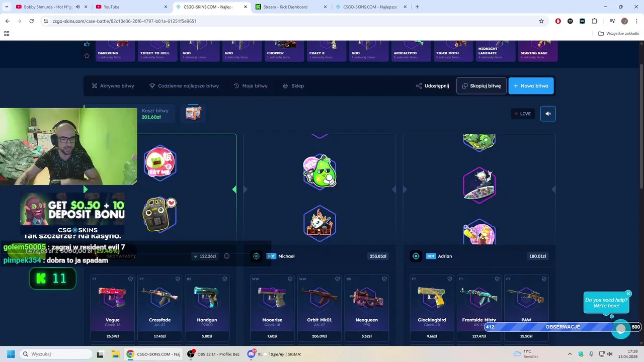The image size is (644, 362).
Task: Reload the page
Action: 32,21
